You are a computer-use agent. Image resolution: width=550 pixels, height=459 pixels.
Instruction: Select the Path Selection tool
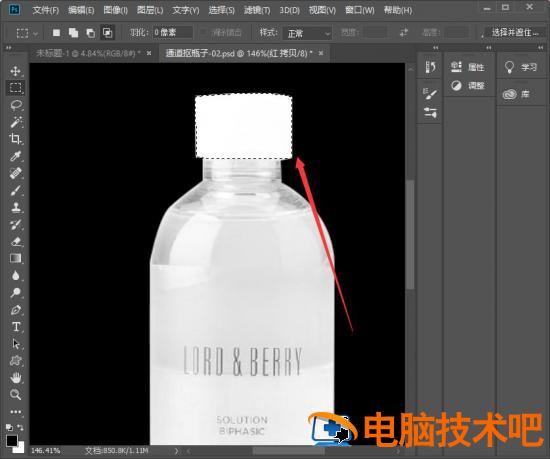coord(15,344)
